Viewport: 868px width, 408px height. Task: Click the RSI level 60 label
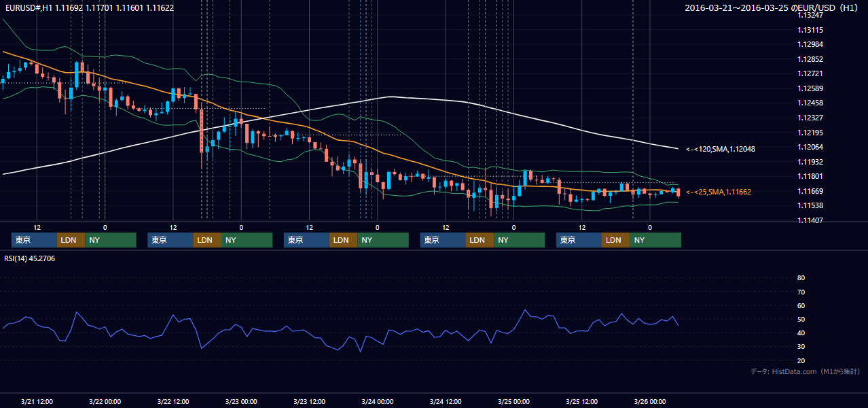click(x=801, y=305)
